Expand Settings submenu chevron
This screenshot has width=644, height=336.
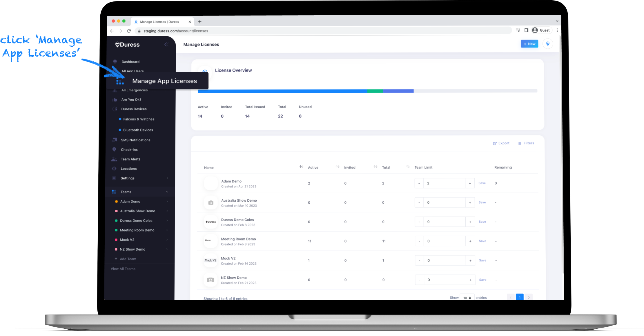tap(167, 178)
